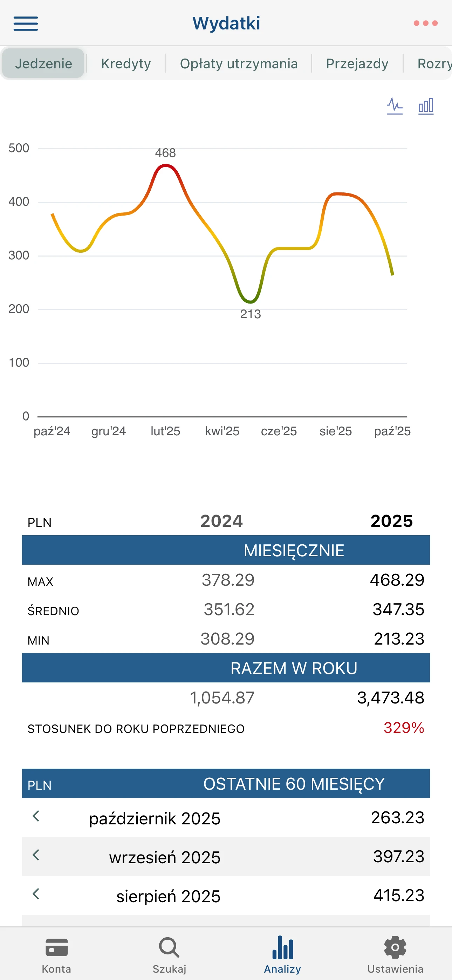Open the three-dot more options menu
The height and width of the screenshot is (980, 452).
[x=425, y=23]
